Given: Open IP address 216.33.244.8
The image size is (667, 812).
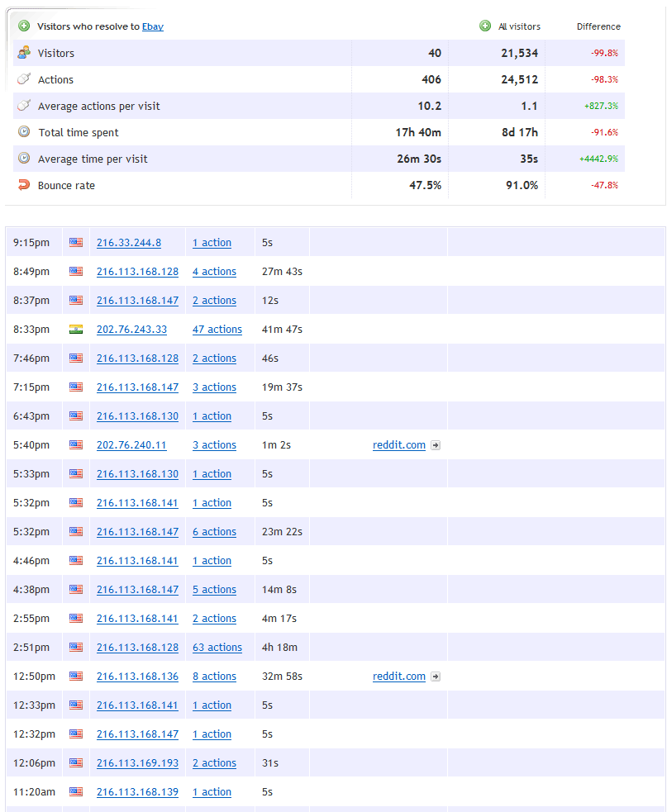Looking at the screenshot, I should (x=129, y=243).
